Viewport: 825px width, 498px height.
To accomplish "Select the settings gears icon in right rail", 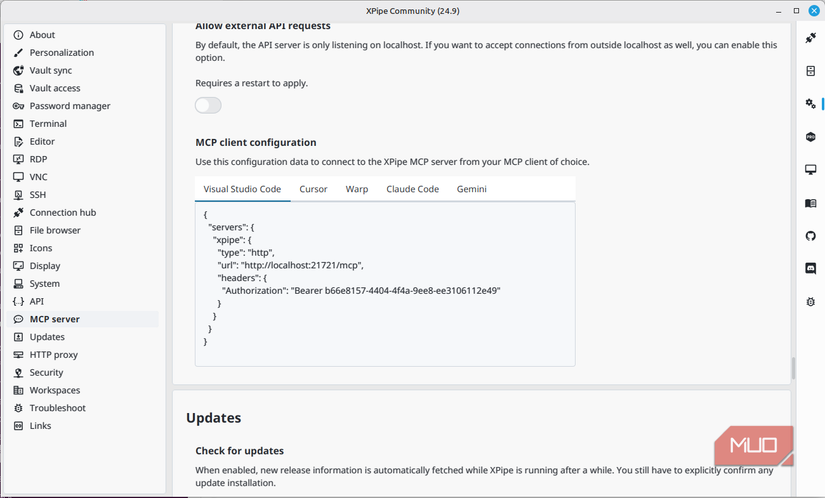I will [x=811, y=104].
